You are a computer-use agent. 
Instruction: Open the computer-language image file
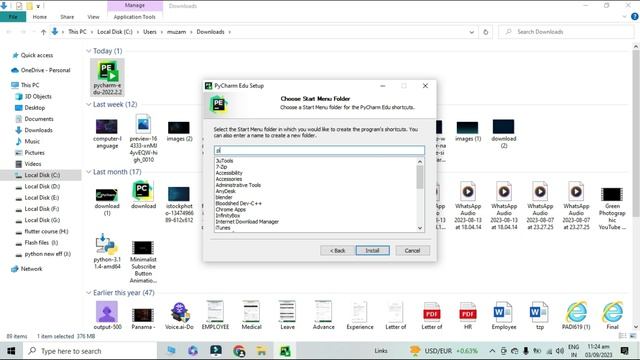tap(107, 127)
